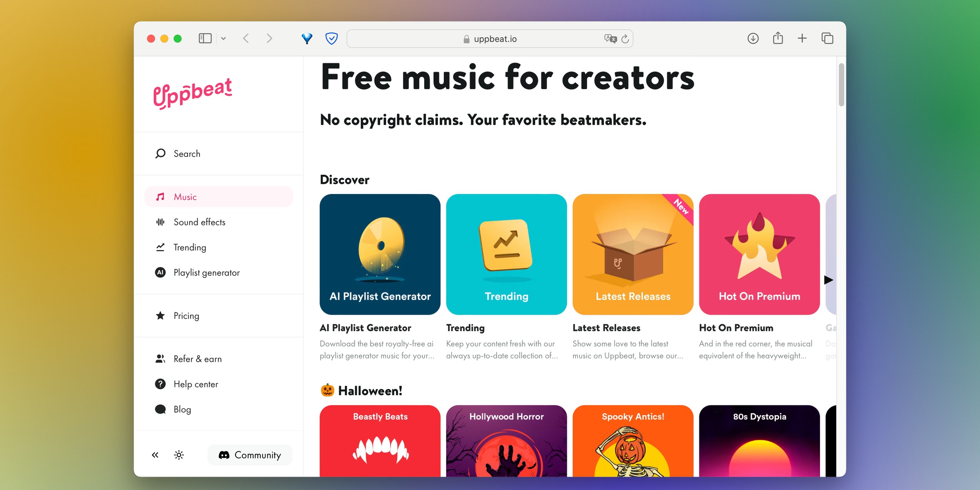The width and height of the screenshot is (980, 490).
Task: Click the Trending chart icon in sidebar
Action: tap(161, 247)
